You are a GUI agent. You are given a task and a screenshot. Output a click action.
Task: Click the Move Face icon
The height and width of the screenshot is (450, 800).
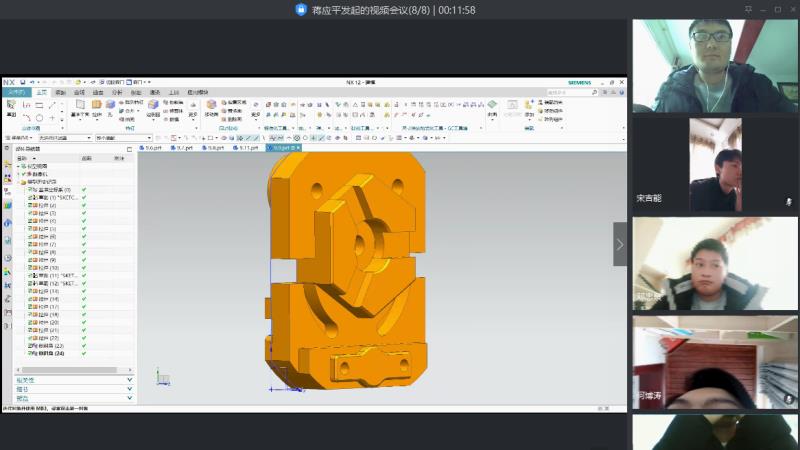(212, 105)
